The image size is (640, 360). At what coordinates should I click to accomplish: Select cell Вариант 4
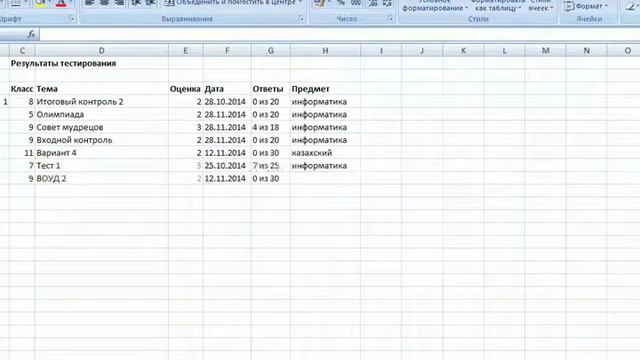click(102, 153)
